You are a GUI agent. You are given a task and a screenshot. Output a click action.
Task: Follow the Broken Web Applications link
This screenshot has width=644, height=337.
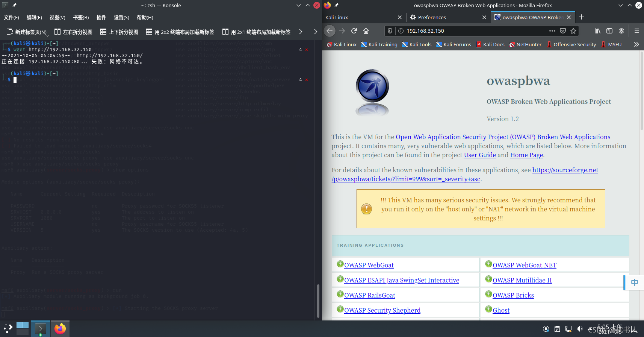[x=574, y=137]
